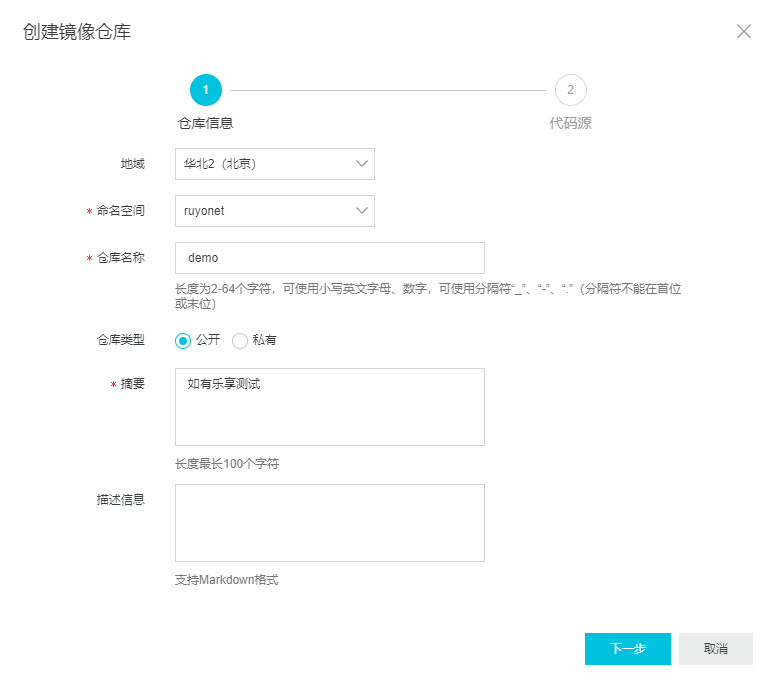
Task: Click the step 2 circle indicator
Action: click(x=570, y=90)
